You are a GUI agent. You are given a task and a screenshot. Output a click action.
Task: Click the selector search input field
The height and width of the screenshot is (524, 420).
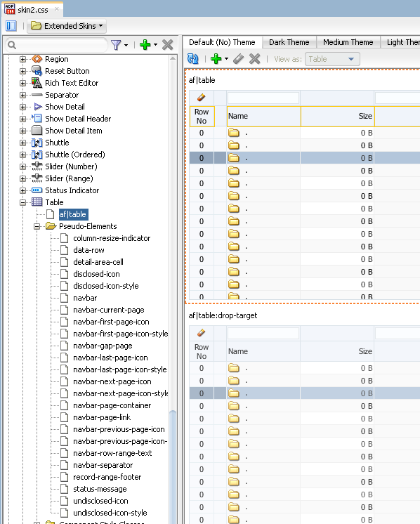click(x=57, y=45)
